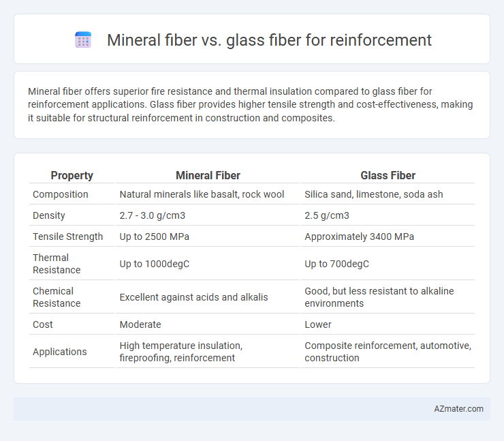Select the 'Up to 2500 MPa' value

click(155, 237)
